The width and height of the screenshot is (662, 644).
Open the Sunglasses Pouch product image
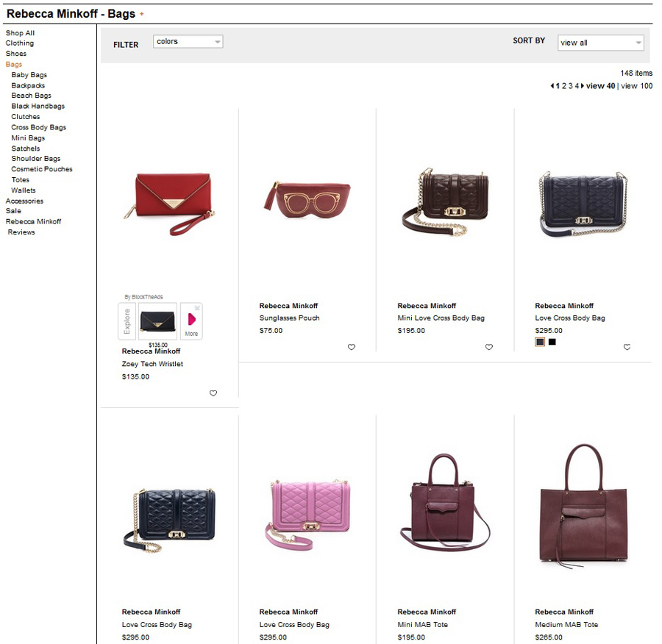click(x=307, y=199)
